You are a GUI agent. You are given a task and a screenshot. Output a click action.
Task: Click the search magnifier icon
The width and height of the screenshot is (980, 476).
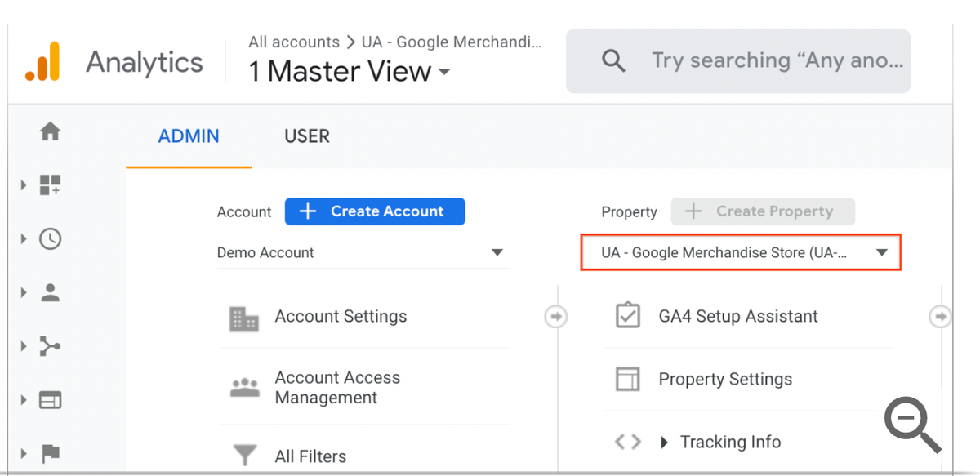coord(613,60)
